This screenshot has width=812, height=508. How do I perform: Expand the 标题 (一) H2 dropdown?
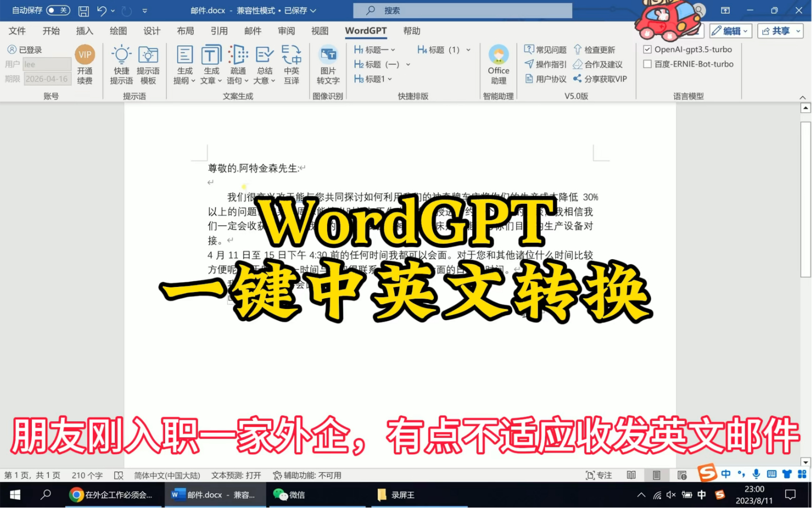408,65
